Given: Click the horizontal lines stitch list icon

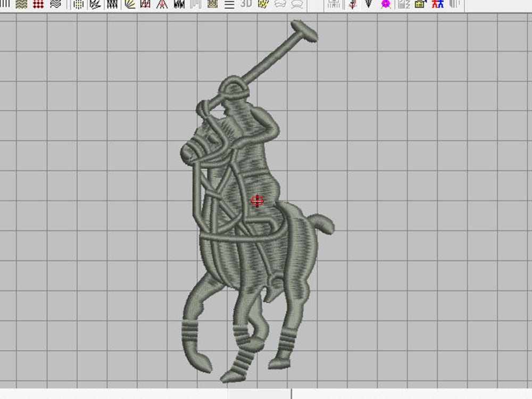Looking at the screenshot, I should tap(229, 5).
